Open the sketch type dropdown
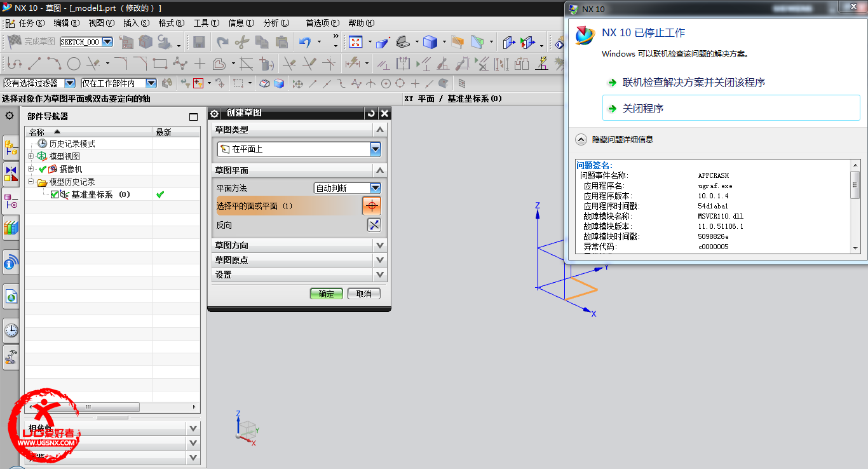 pyautogui.click(x=376, y=149)
